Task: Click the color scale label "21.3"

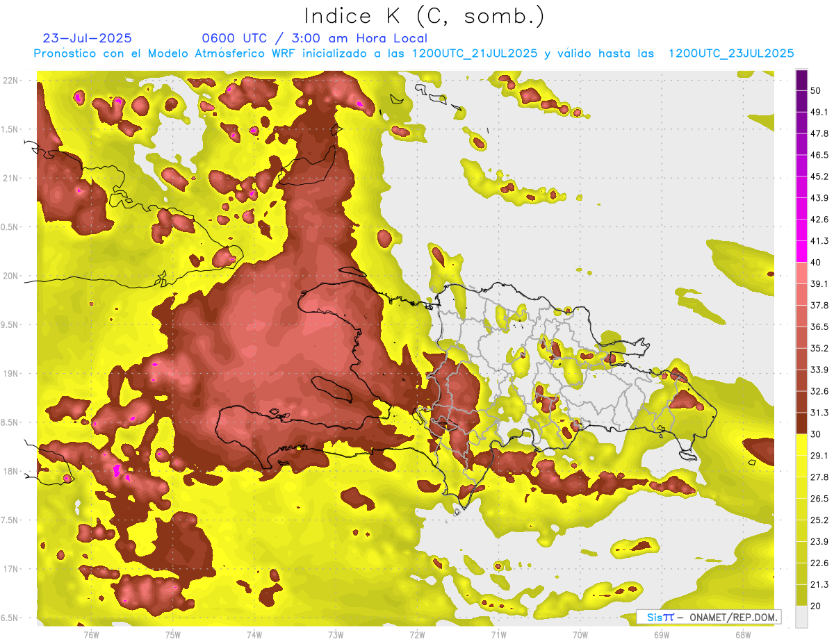Action: pyautogui.click(x=819, y=585)
